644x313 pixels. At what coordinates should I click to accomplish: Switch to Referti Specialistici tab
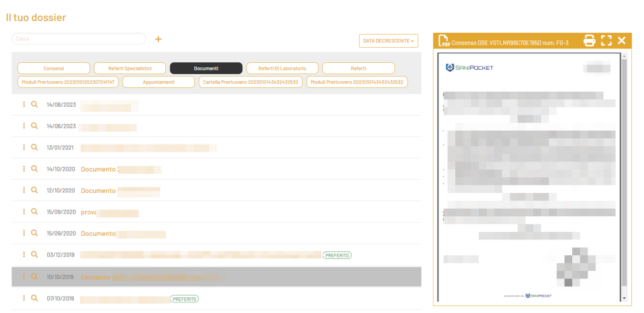click(131, 68)
